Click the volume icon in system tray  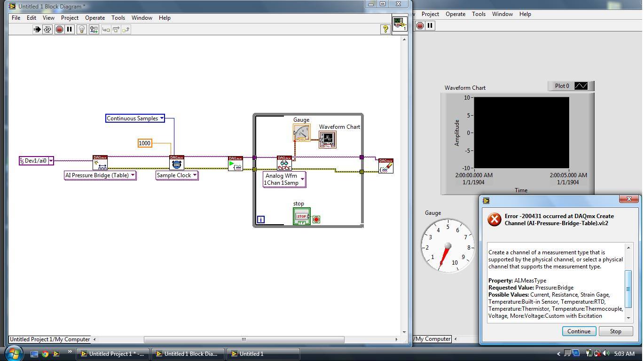pyautogui.click(x=606, y=353)
